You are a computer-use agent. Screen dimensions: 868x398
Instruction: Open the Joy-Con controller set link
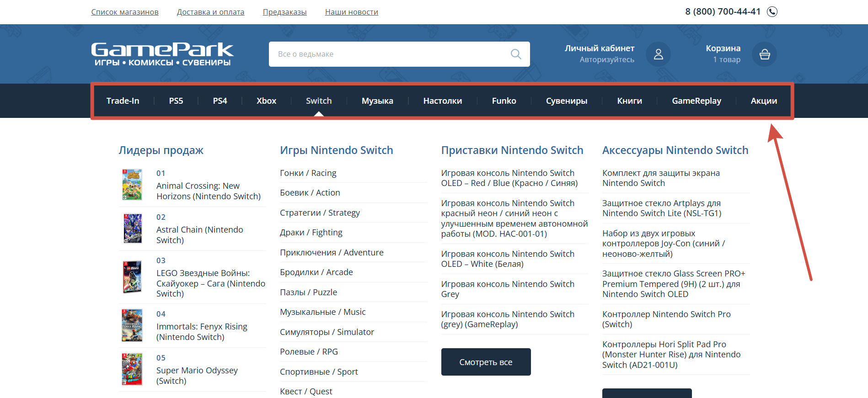[664, 243]
